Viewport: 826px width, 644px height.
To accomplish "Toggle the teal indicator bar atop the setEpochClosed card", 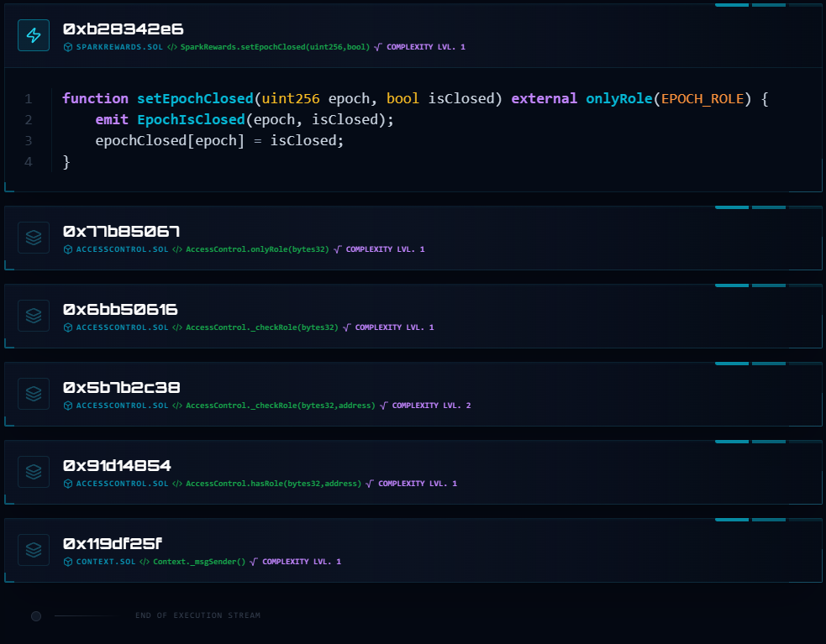I will pyautogui.click(x=731, y=5).
